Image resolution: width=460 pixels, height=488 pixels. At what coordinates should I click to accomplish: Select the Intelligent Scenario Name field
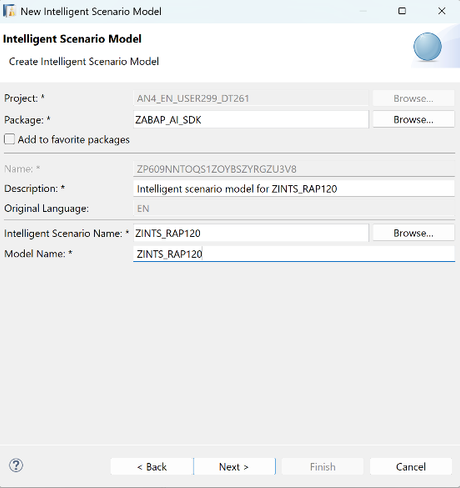pyautogui.click(x=251, y=233)
